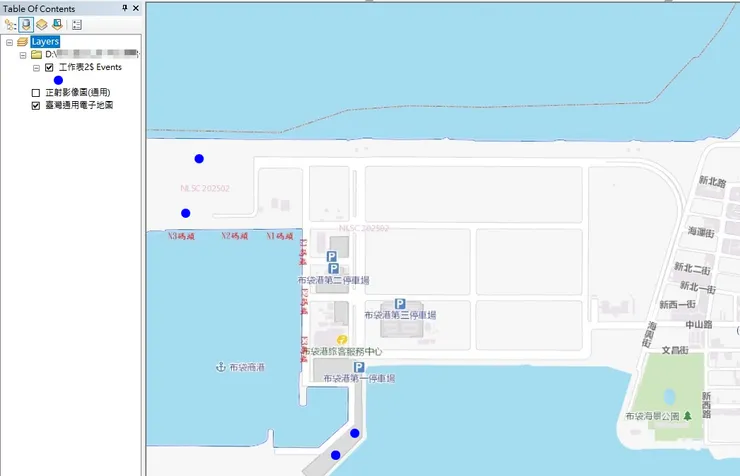
Task: Select the D:\ source path row
Action: click(x=91, y=54)
